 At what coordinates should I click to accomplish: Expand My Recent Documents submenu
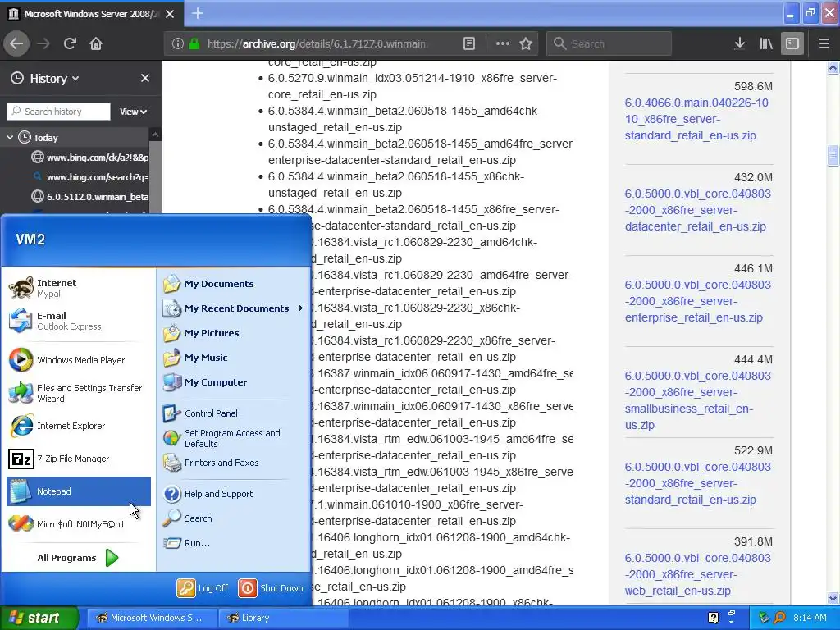[x=233, y=308]
